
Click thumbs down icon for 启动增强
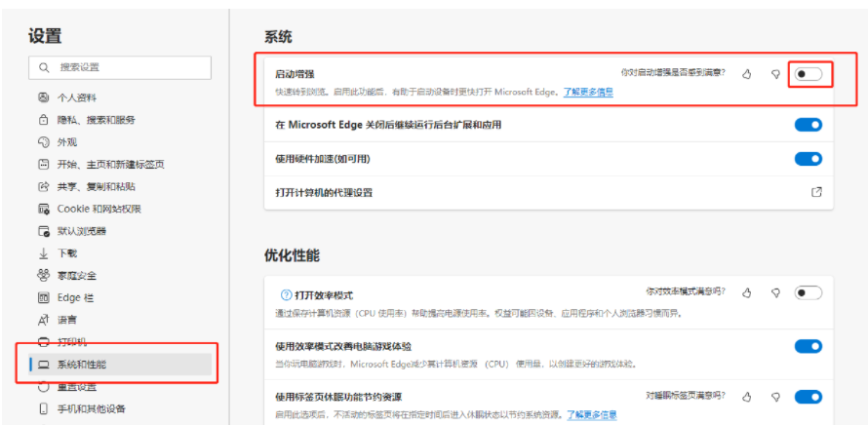[776, 73]
